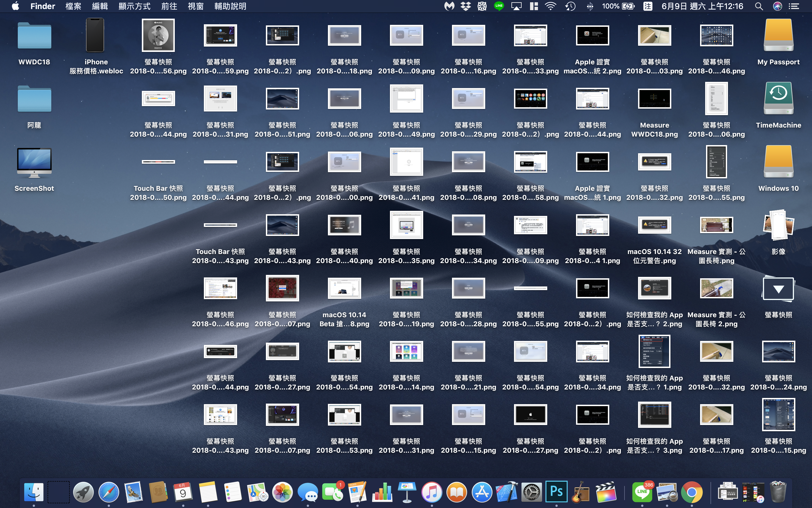The width and height of the screenshot is (812, 508).
Task: Open FaceTime icon with badge in Dock
Action: pyautogui.click(x=332, y=492)
